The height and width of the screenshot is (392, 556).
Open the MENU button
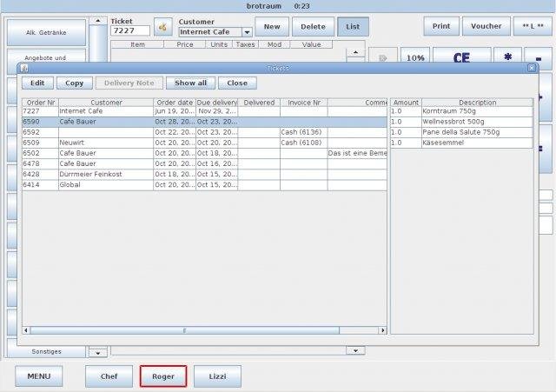coord(38,376)
